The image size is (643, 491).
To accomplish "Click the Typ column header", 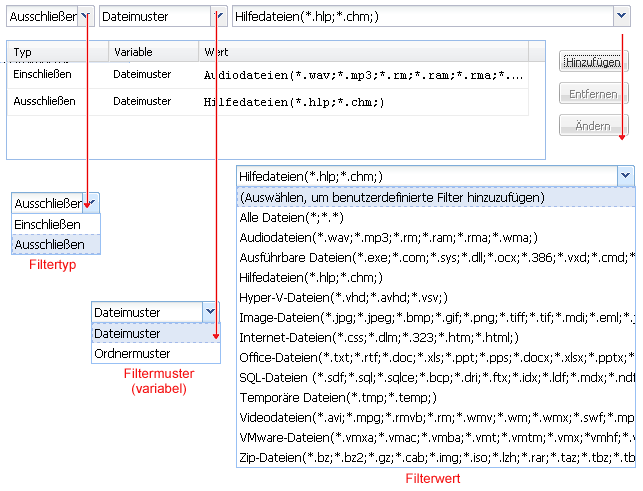I will coord(55,51).
